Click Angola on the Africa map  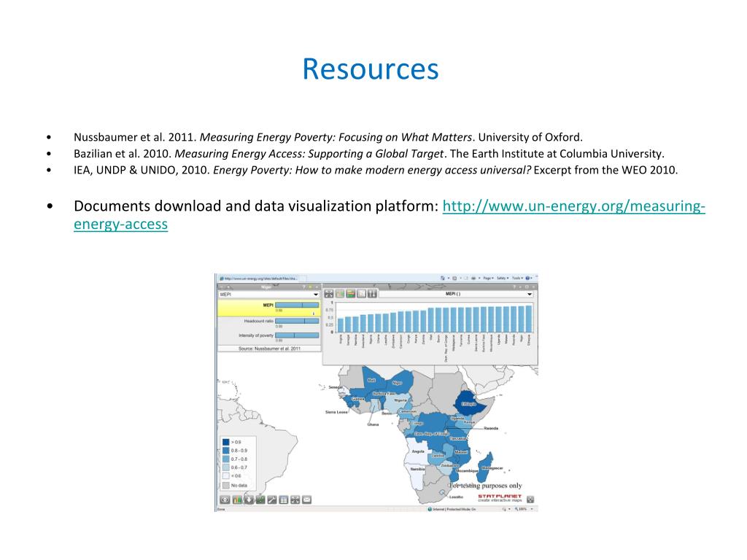[x=418, y=451]
